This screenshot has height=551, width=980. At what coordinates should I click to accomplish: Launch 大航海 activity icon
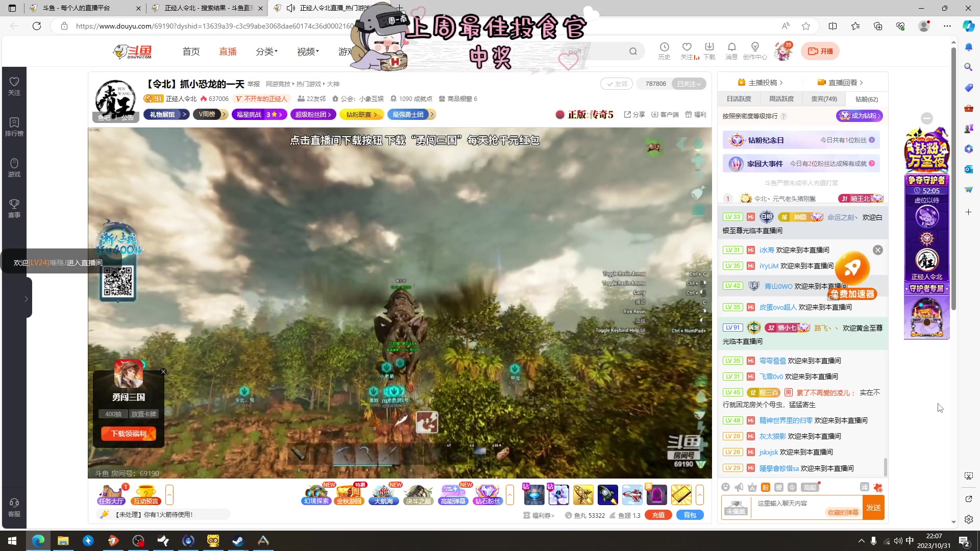384,495
